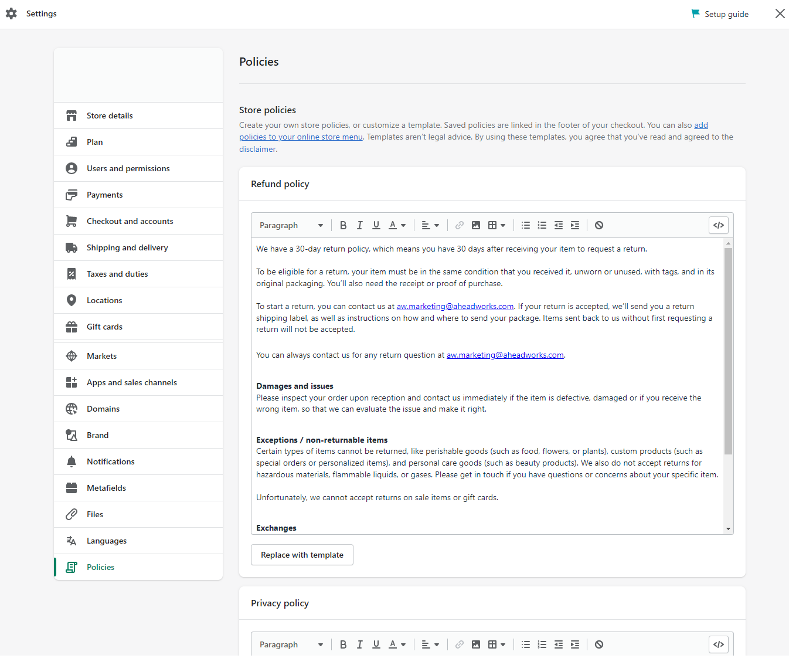Open table dropdown in Refund policy toolbar
This screenshot has height=672, width=789.
(x=496, y=225)
